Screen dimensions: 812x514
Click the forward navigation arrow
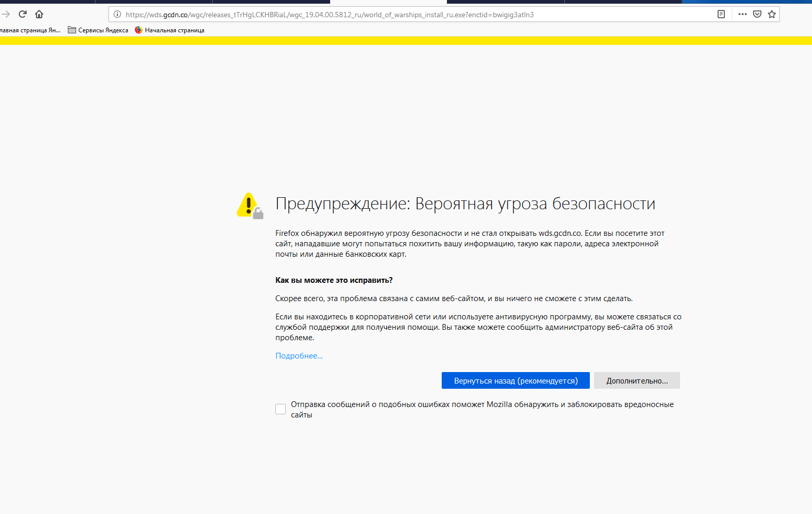6,14
